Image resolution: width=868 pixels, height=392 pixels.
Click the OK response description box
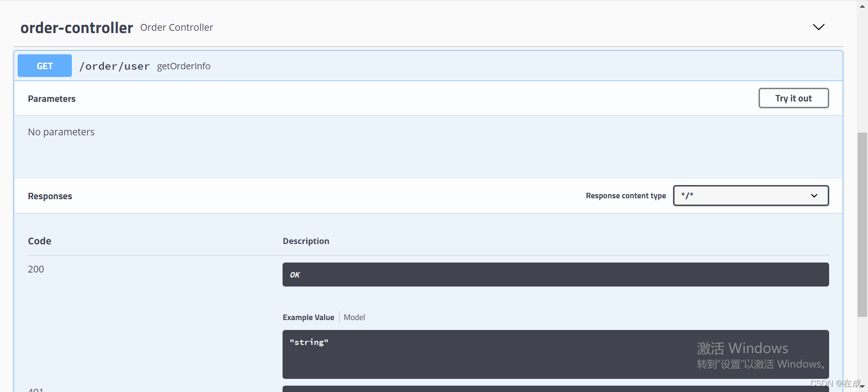pos(556,275)
